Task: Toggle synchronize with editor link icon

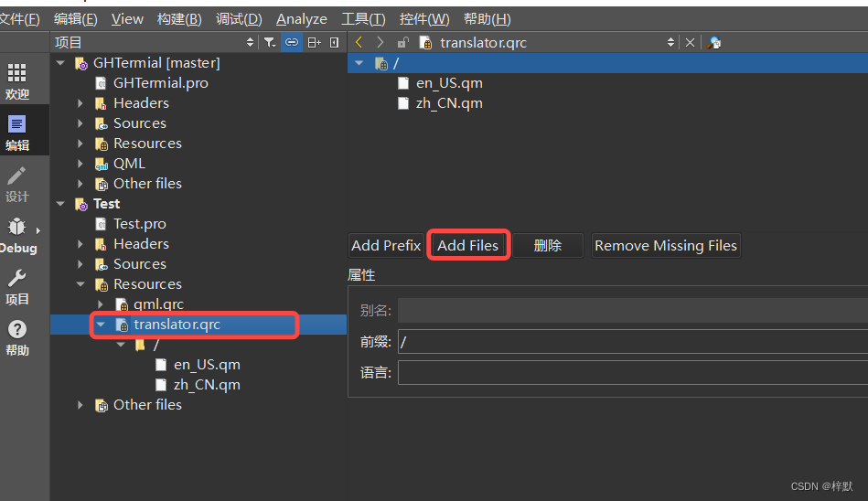Action: tap(292, 43)
